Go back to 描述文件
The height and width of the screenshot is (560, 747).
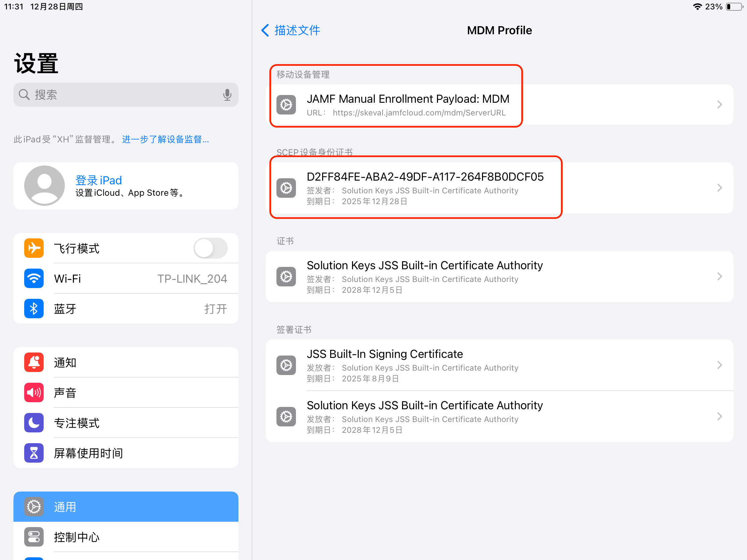pyautogui.click(x=291, y=30)
